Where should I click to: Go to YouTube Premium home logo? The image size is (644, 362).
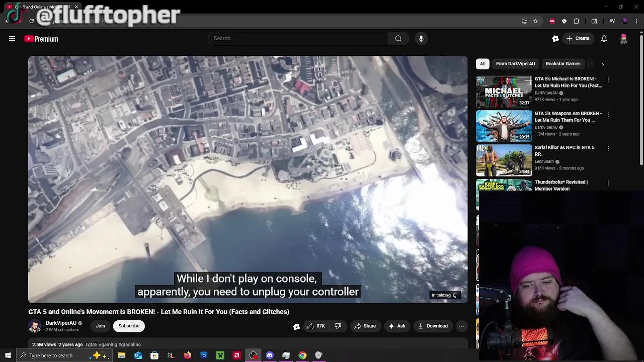coord(41,39)
